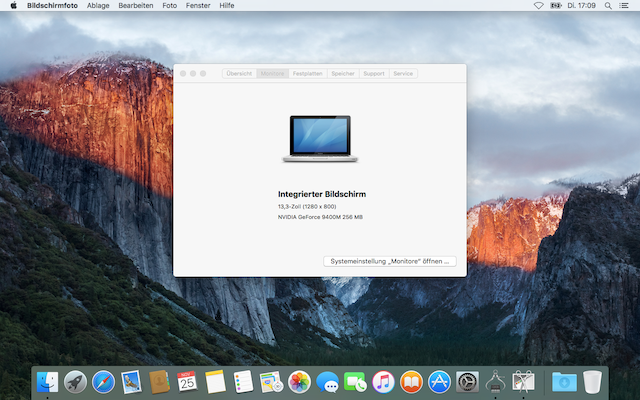640x400 pixels.
Task: Switch to the Festplatten tab
Action: point(307,73)
